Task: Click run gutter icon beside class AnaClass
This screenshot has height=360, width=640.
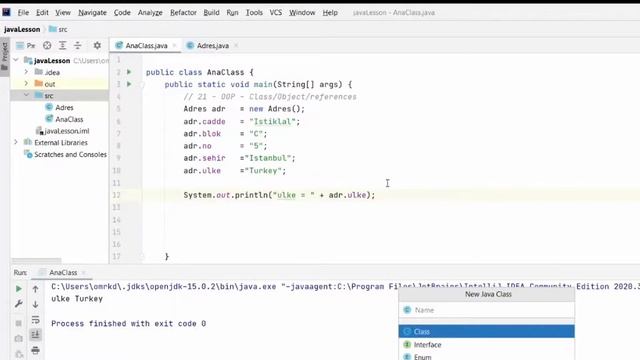Action: tap(129, 72)
